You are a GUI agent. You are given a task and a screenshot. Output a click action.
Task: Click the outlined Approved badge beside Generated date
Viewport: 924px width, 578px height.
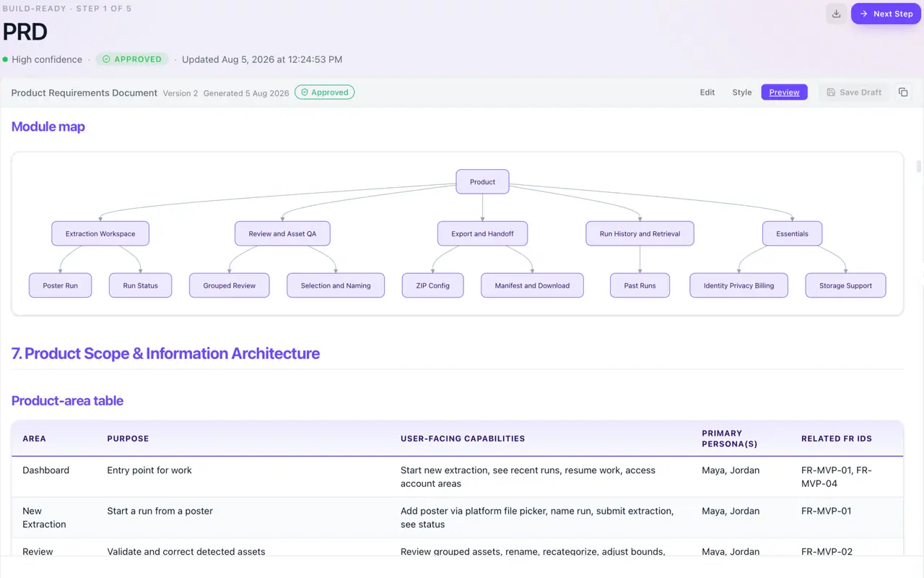click(325, 92)
